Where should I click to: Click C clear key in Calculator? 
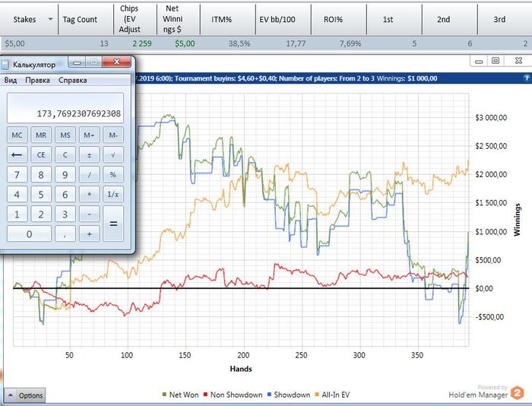click(x=65, y=155)
